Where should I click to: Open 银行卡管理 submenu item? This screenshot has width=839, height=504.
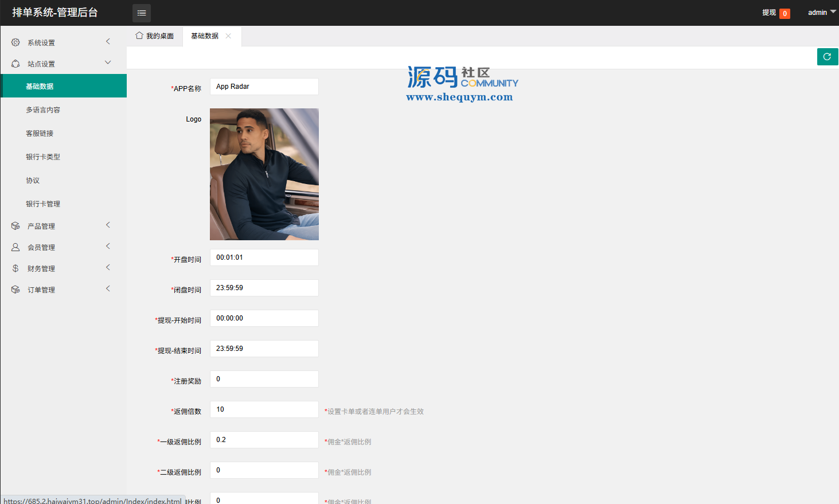[43, 204]
